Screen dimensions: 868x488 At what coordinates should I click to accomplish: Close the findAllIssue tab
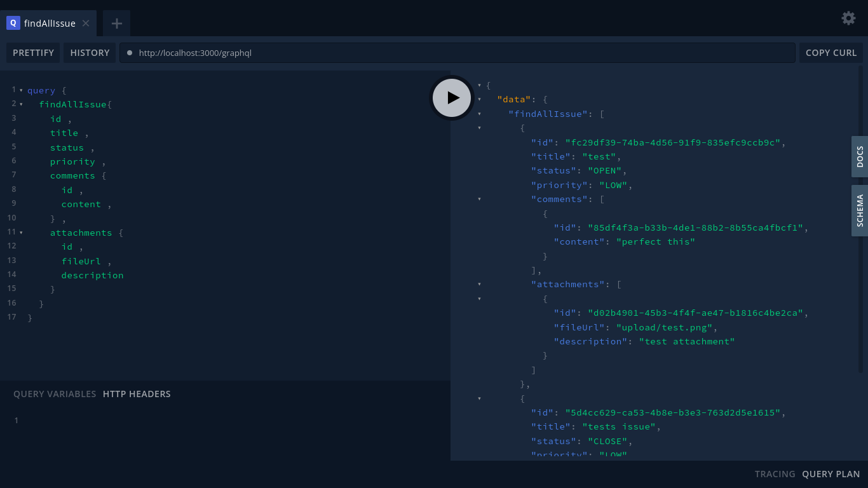(85, 23)
